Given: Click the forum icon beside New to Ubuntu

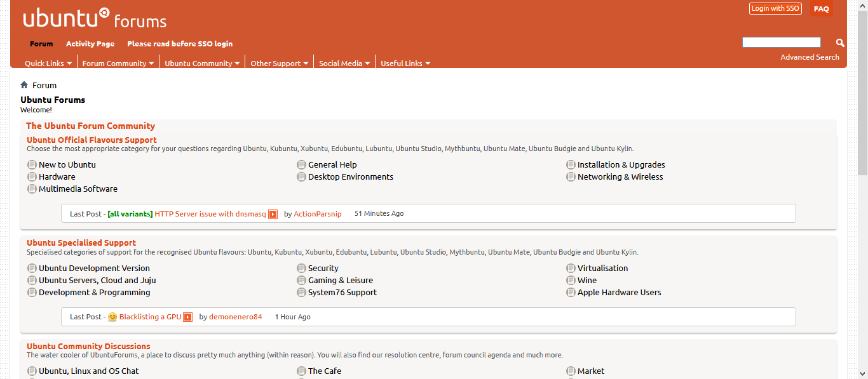Looking at the screenshot, I should pyautogui.click(x=32, y=165).
